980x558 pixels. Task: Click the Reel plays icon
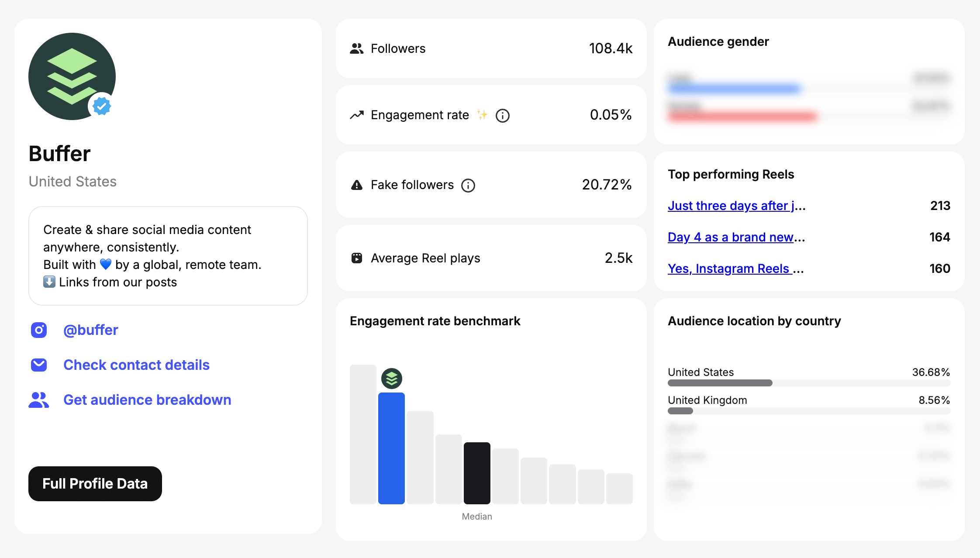pos(356,258)
